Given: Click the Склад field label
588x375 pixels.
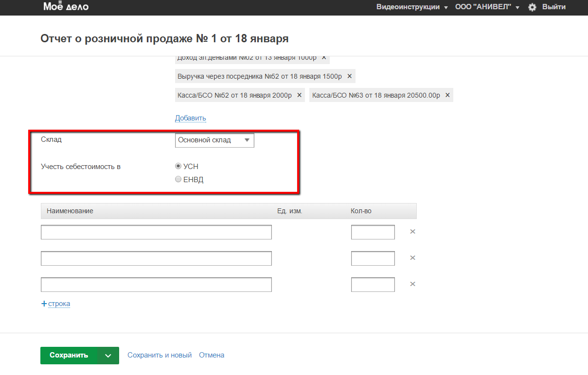Looking at the screenshot, I should [x=51, y=139].
